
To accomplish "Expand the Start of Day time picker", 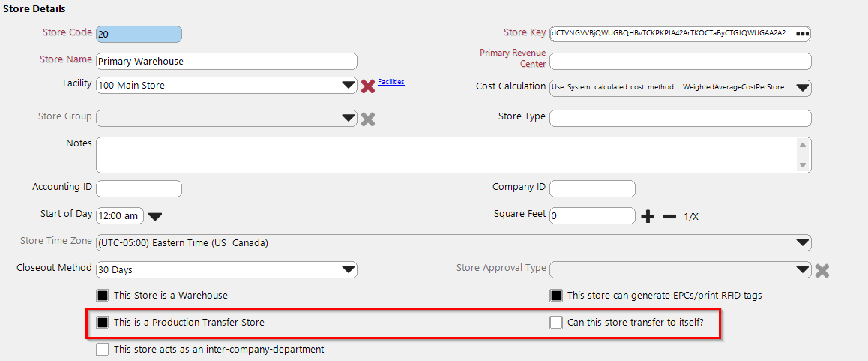I will 154,217.
